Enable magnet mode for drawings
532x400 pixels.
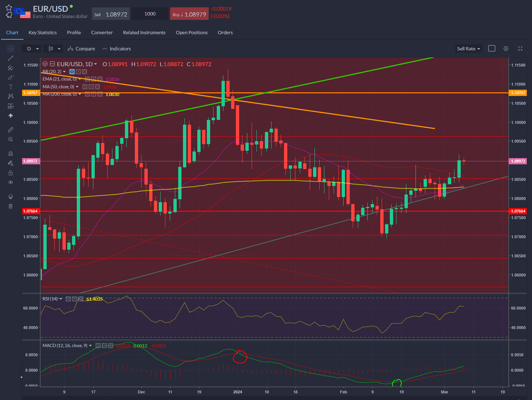point(11,153)
